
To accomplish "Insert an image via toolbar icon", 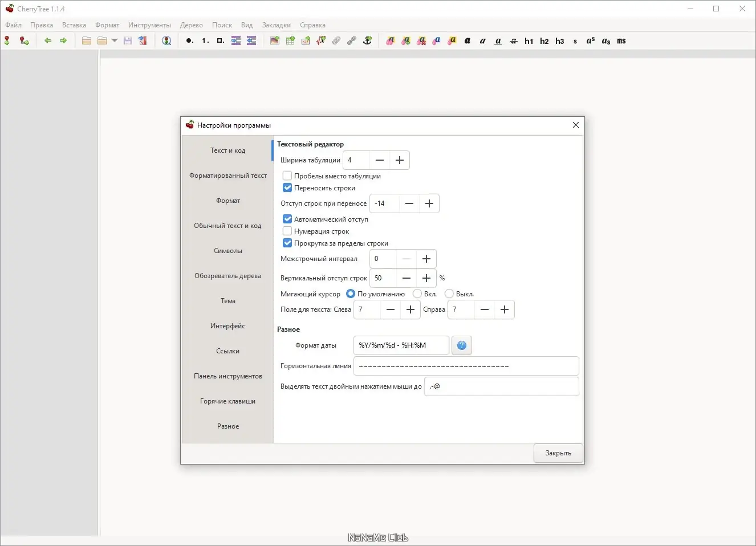I will coord(275,40).
